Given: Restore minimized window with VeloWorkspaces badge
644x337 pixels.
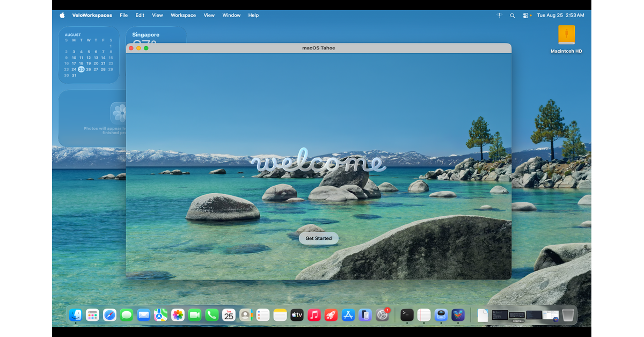Looking at the screenshot, I should click(551, 316).
